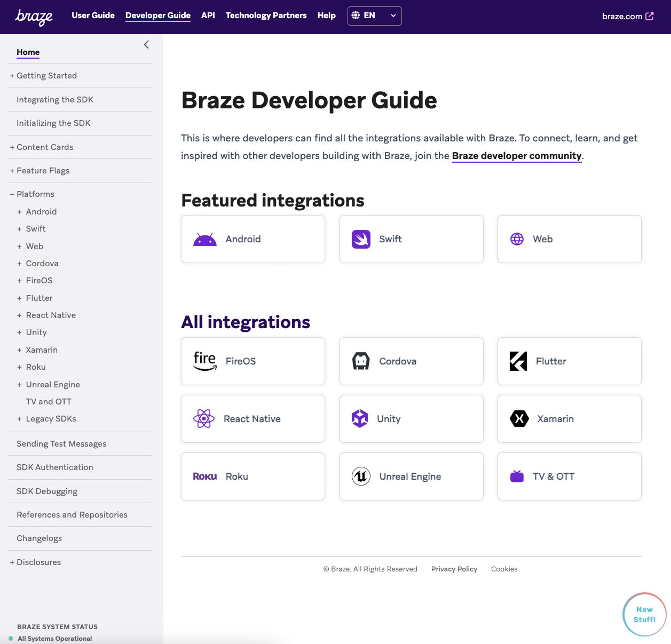Expand the Getting Started section
Screen dimensions: 671x644
(x=12, y=76)
